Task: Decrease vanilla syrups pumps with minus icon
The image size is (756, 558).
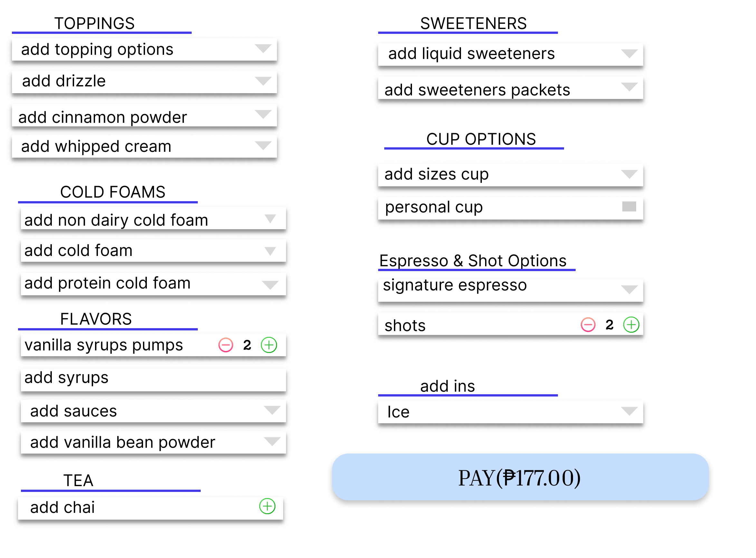Action: 225,345
